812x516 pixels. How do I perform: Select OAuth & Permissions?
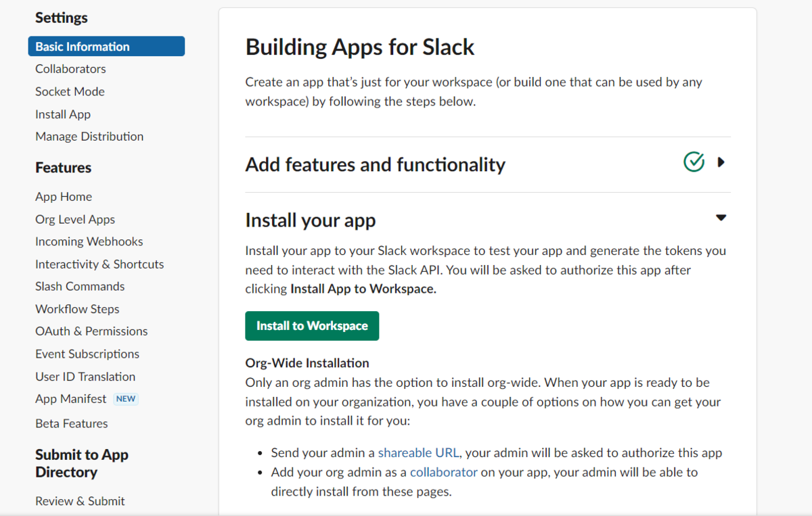point(91,331)
